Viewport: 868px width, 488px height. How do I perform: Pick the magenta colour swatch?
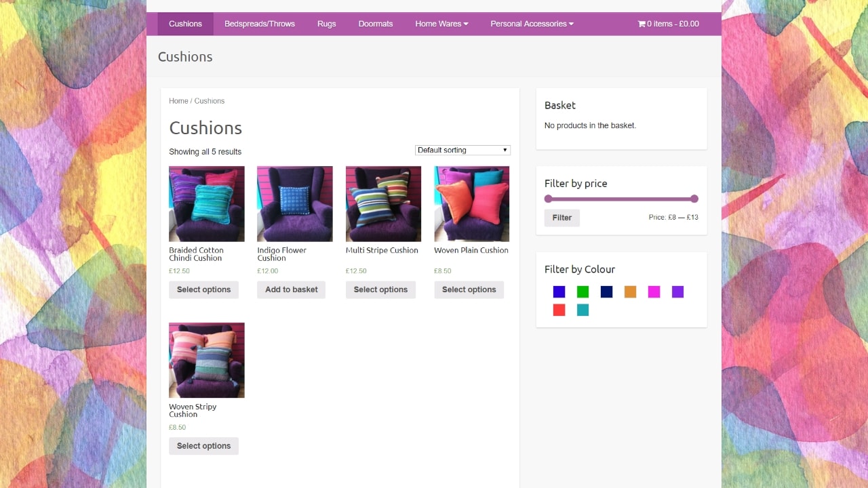[654, 291]
